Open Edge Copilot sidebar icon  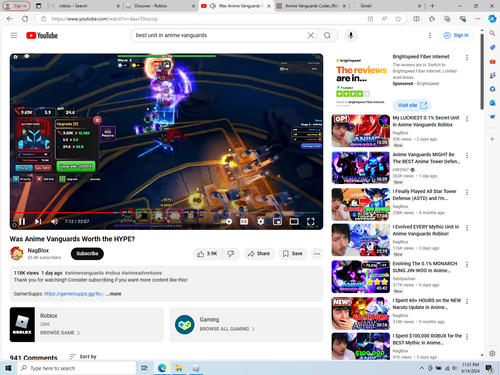pos(492,19)
